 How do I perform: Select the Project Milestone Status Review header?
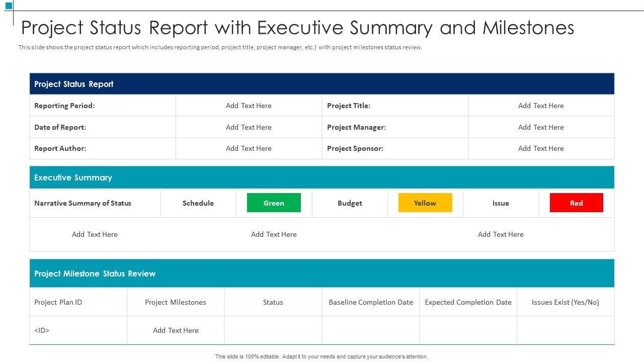322,274
